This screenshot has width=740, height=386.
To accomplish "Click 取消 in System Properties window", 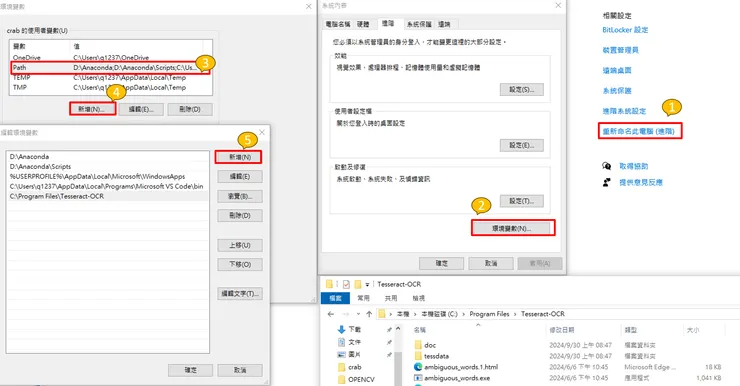I will click(491, 263).
